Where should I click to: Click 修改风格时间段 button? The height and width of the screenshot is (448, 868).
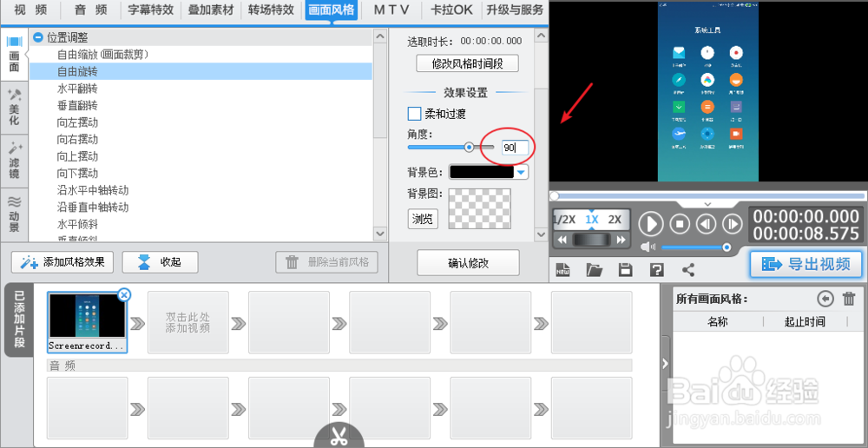(x=467, y=63)
